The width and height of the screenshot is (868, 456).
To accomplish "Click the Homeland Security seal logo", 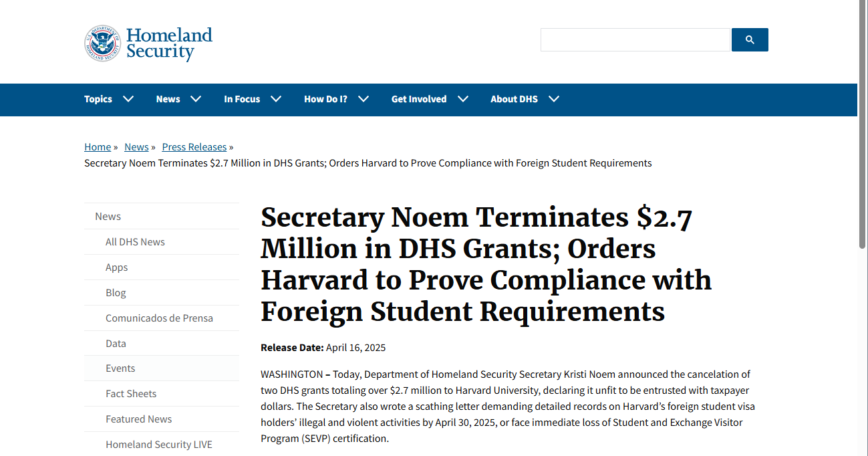I will (x=102, y=43).
